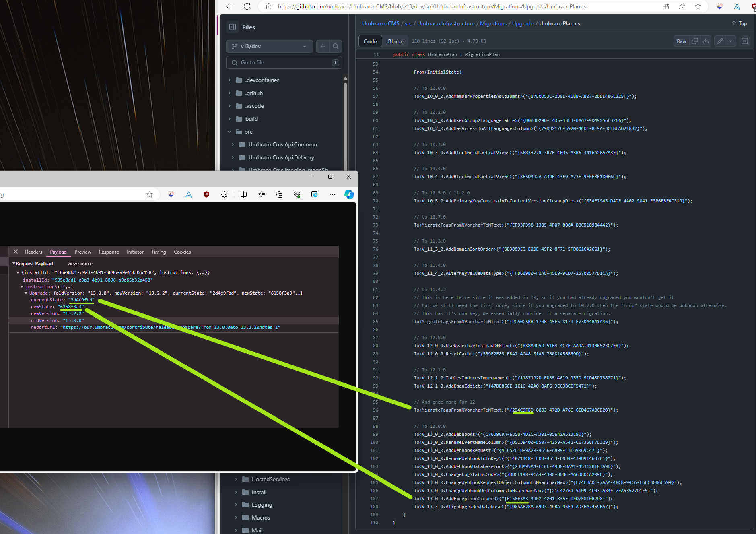
Task: Click the reportUrl value in payload
Action: click(x=170, y=327)
